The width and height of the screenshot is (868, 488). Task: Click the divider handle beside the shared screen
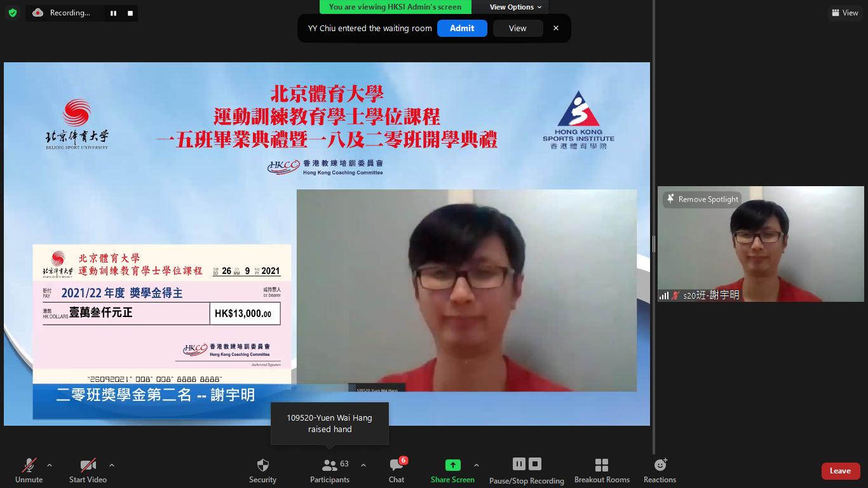tap(653, 243)
